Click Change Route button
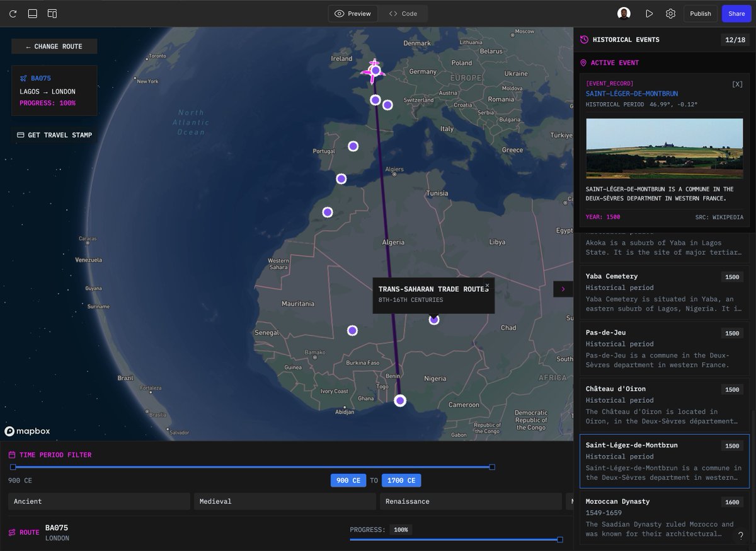This screenshot has width=756, height=551. click(x=54, y=46)
